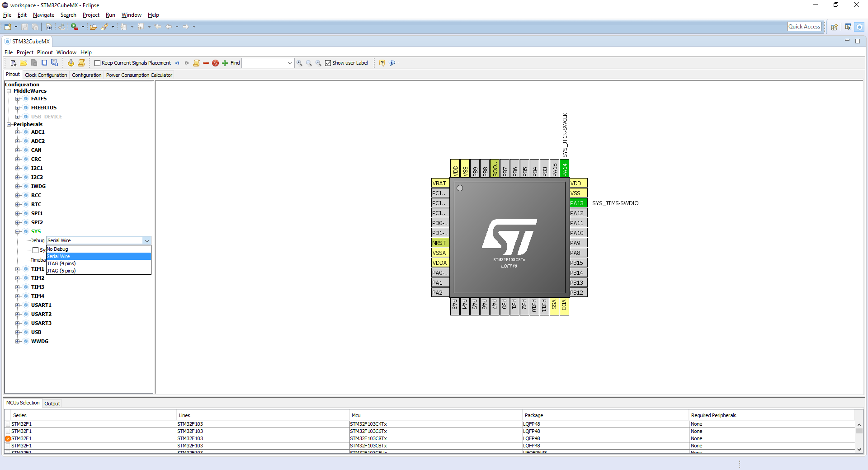Click the New Project icon in CubeMX toolbar
Viewport: 868px width, 470px height.
pos(13,63)
